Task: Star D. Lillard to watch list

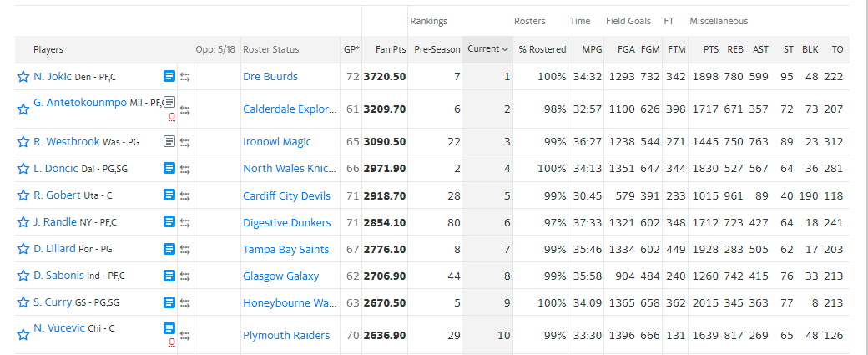Action: pyautogui.click(x=23, y=249)
